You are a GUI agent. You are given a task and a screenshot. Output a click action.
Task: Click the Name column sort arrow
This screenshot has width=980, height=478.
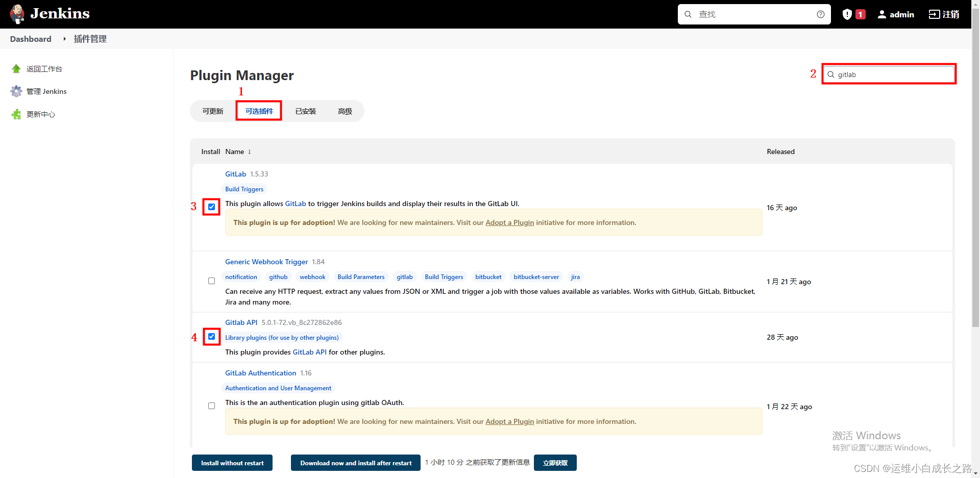pyautogui.click(x=250, y=152)
